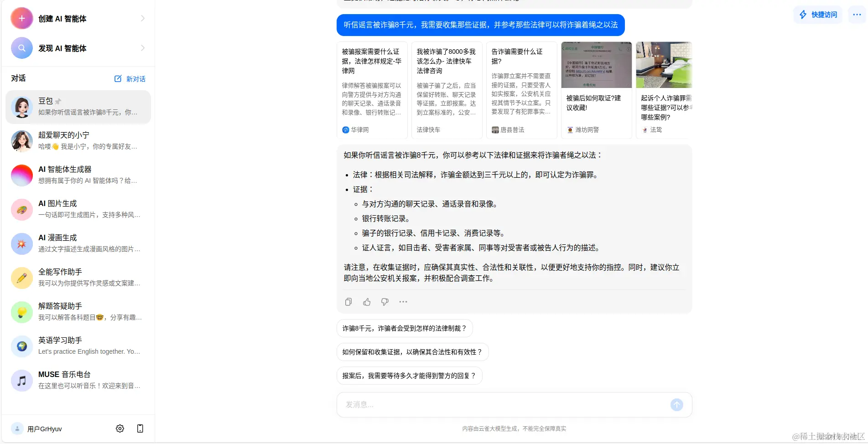Click the 发消息 message input field
The height and width of the screenshot is (444, 868).
[x=502, y=404]
